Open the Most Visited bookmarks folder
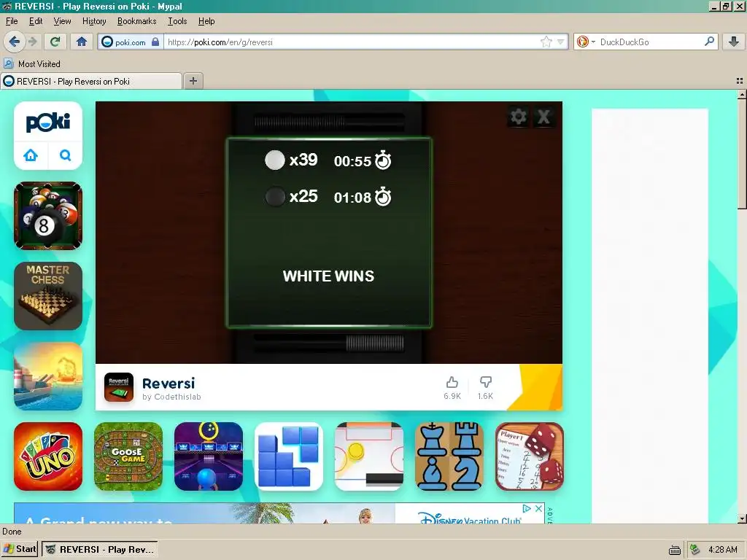 click(32, 64)
